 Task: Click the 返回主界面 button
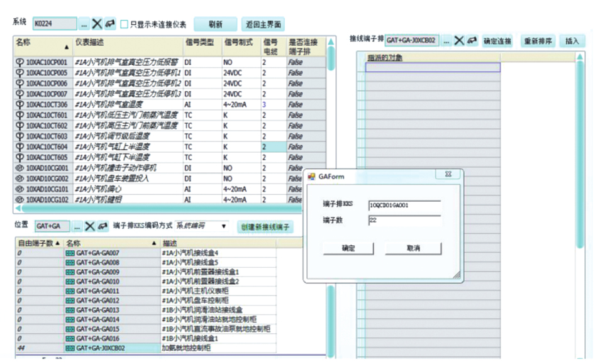click(263, 25)
